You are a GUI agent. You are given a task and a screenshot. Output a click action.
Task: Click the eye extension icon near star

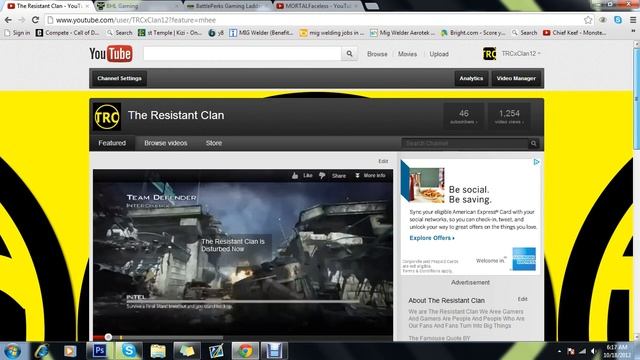(x=603, y=20)
